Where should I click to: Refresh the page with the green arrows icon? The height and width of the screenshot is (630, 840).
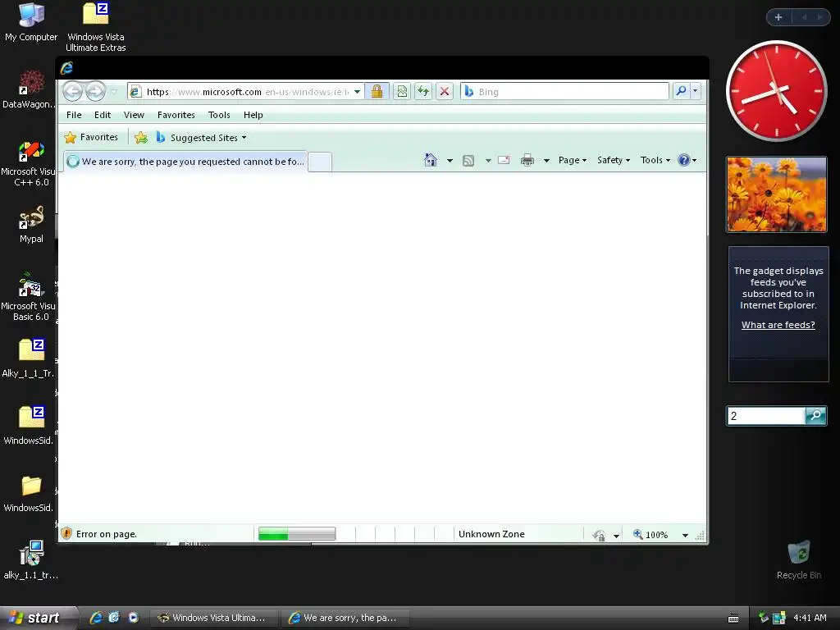423,92
